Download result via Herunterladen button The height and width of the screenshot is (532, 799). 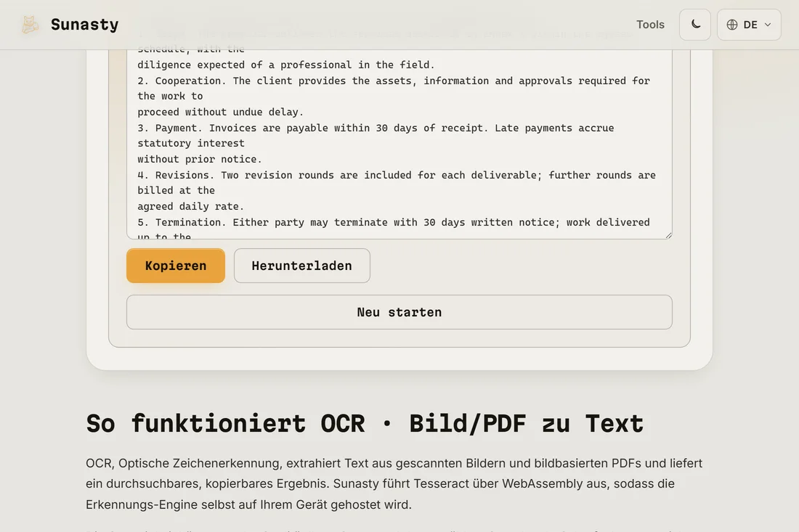coord(301,266)
